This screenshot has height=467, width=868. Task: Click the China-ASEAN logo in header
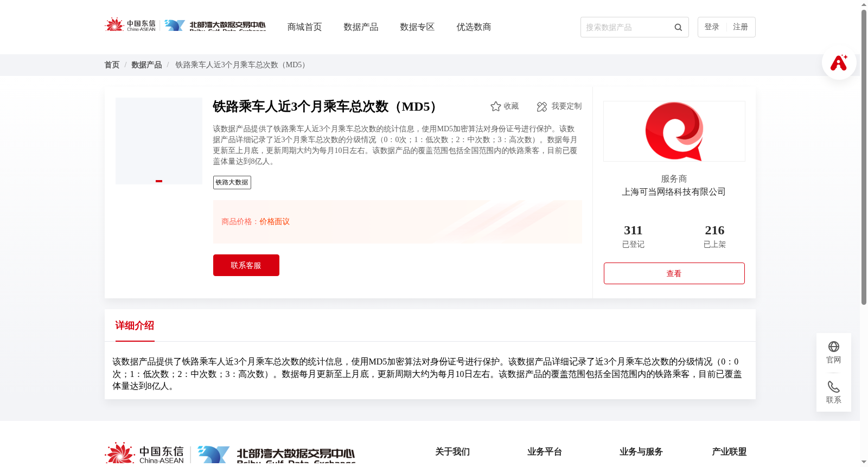point(130,25)
